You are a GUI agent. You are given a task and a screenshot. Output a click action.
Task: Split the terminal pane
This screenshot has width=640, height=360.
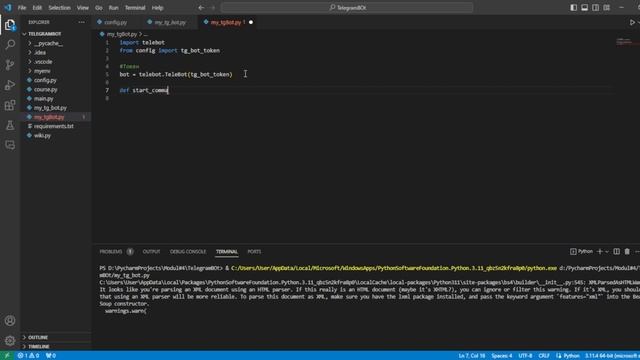coord(616,251)
